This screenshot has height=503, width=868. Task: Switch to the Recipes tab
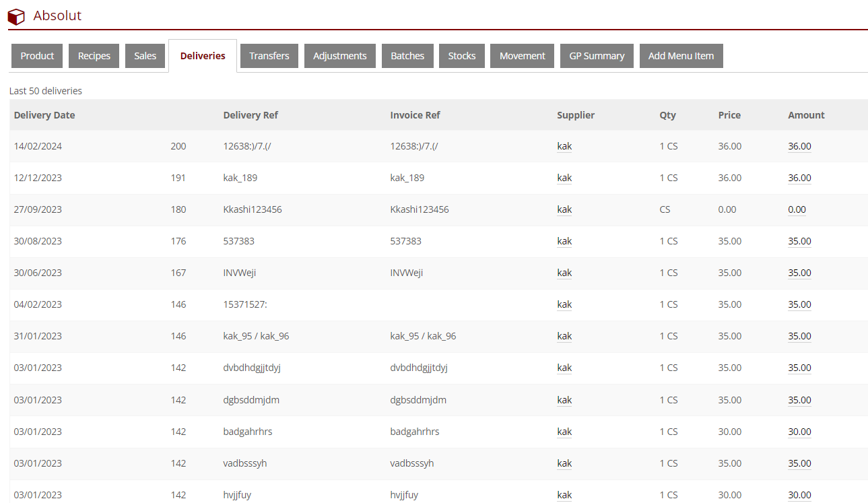(94, 56)
